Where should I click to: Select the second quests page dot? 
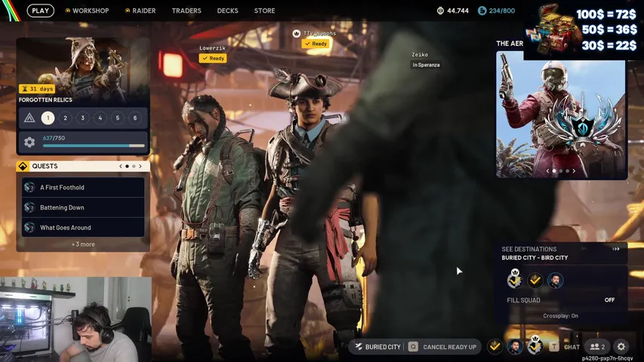[x=134, y=166]
